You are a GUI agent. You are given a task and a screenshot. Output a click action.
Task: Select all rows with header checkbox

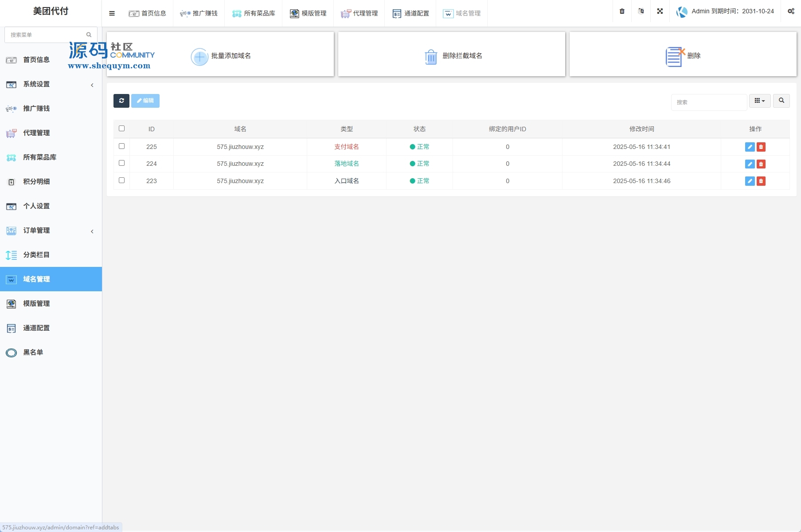tap(122, 129)
